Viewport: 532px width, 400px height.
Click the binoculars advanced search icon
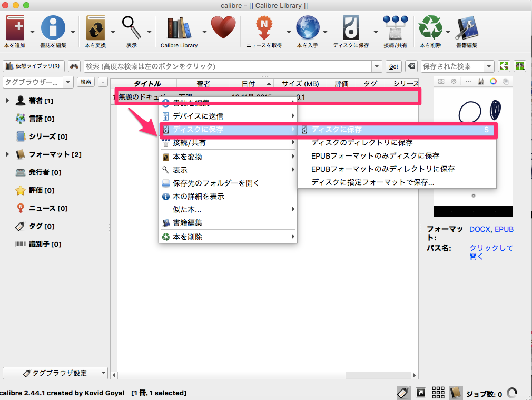pyautogui.click(x=74, y=66)
